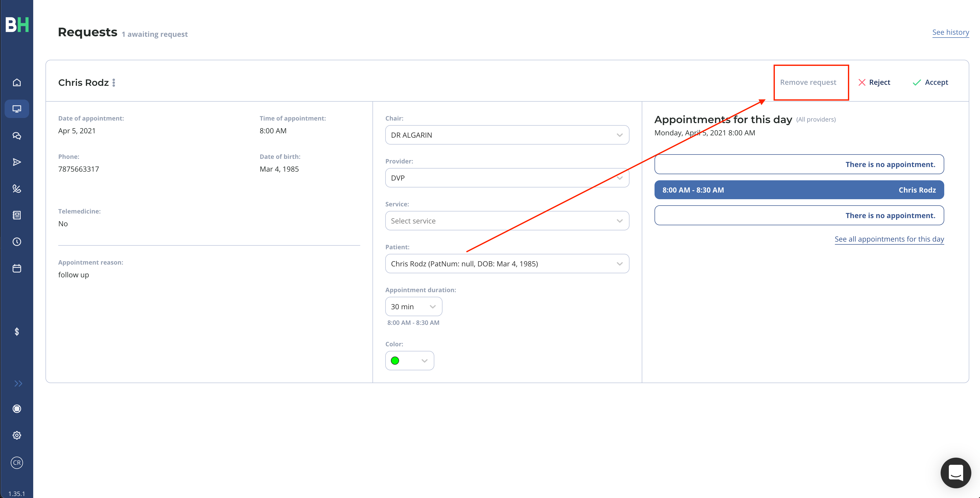Expand the Select service dropdown

pyautogui.click(x=507, y=221)
